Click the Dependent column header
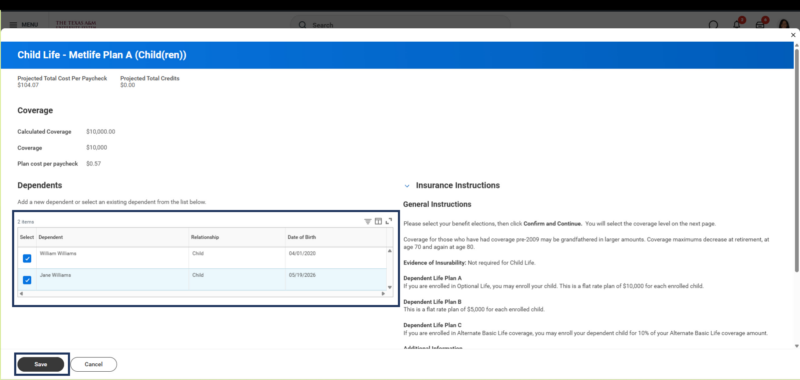800x380 pixels. 113,237
